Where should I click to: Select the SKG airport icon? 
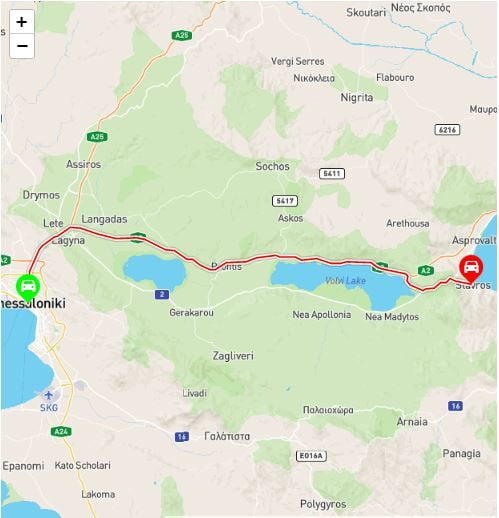click(x=49, y=395)
